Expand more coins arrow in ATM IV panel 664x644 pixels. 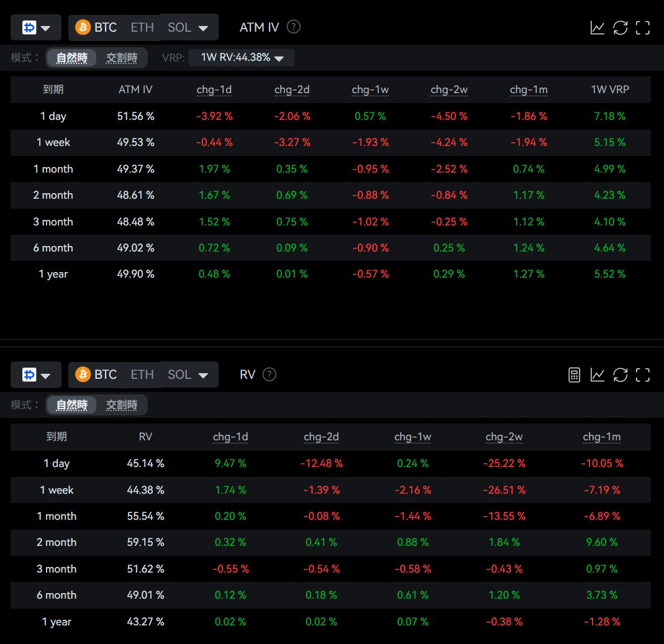[x=203, y=29]
